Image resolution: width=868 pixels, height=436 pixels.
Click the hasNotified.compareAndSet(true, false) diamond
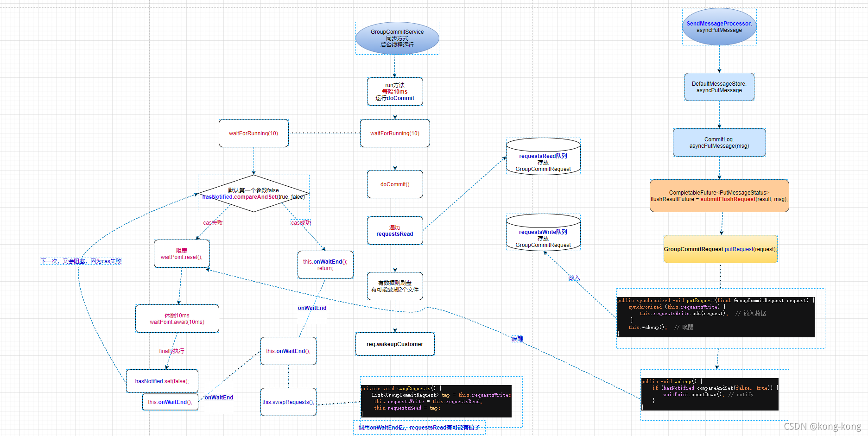tap(253, 194)
